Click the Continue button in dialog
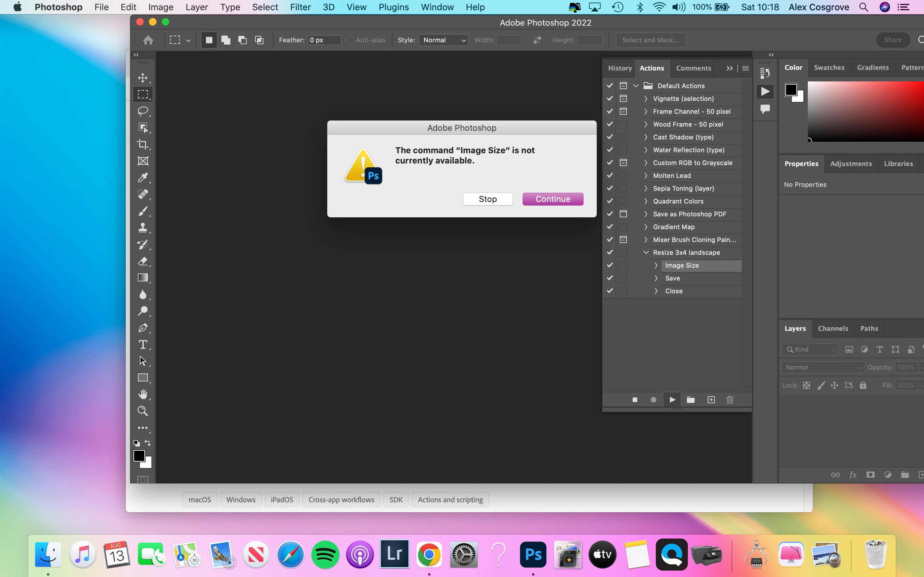The width and height of the screenshot is (924, 577). pos(552,199)
